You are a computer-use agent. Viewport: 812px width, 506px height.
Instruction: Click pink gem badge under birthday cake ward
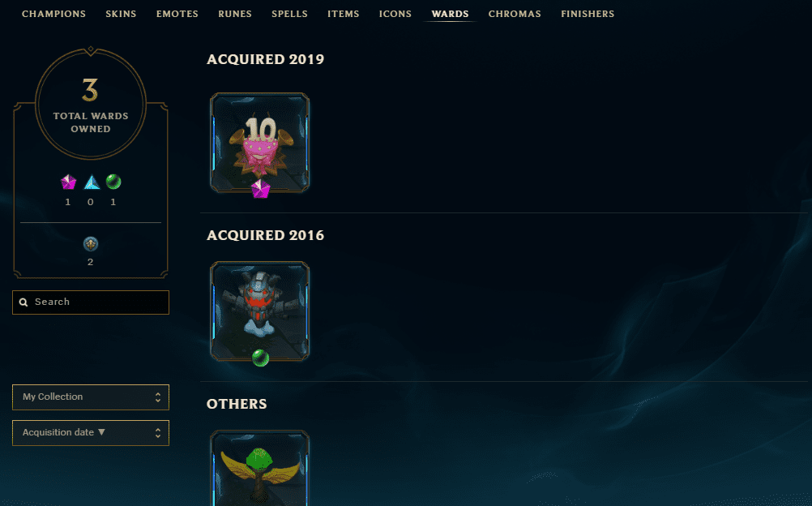tap(260, 189)
